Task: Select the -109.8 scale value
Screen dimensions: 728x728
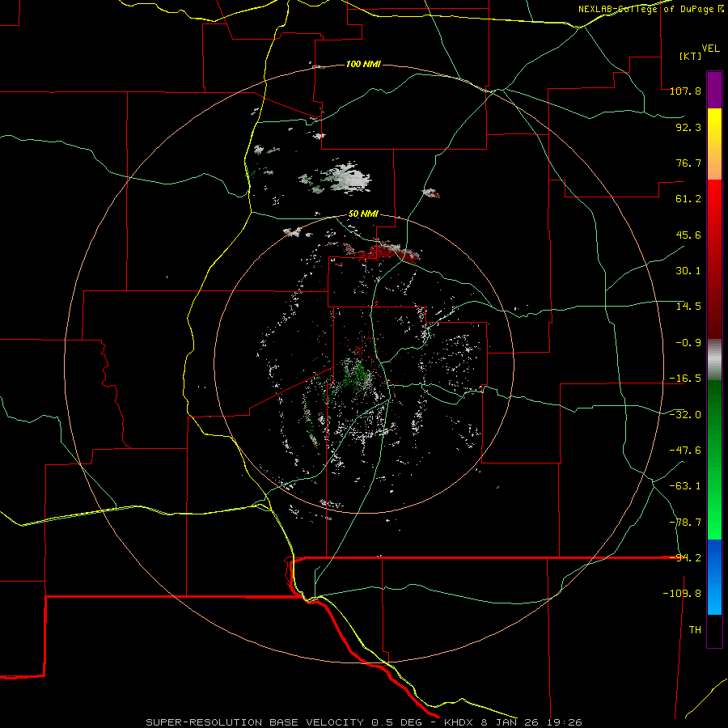Action: (682, 594)
